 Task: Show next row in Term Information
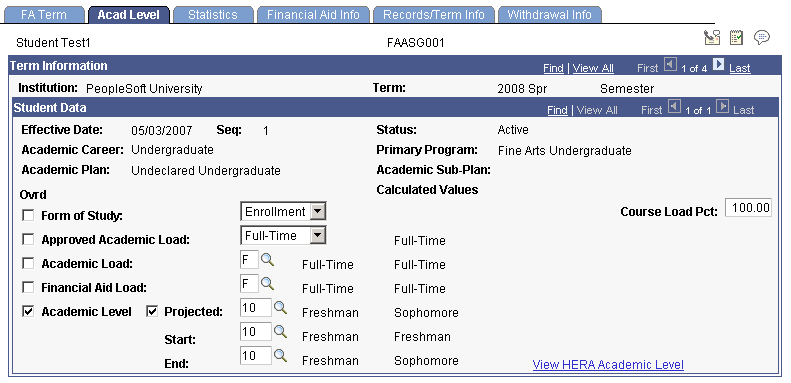[x=719, y=65]
